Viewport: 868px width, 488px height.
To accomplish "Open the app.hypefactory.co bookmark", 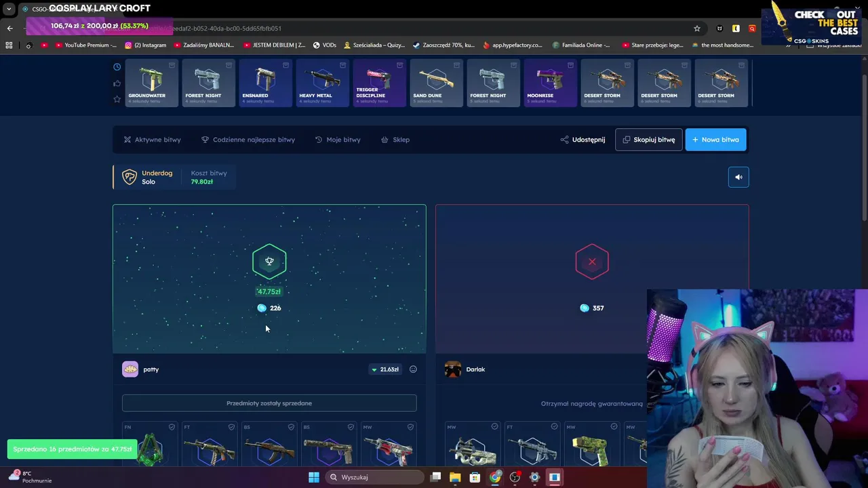I will coord(513,45).
